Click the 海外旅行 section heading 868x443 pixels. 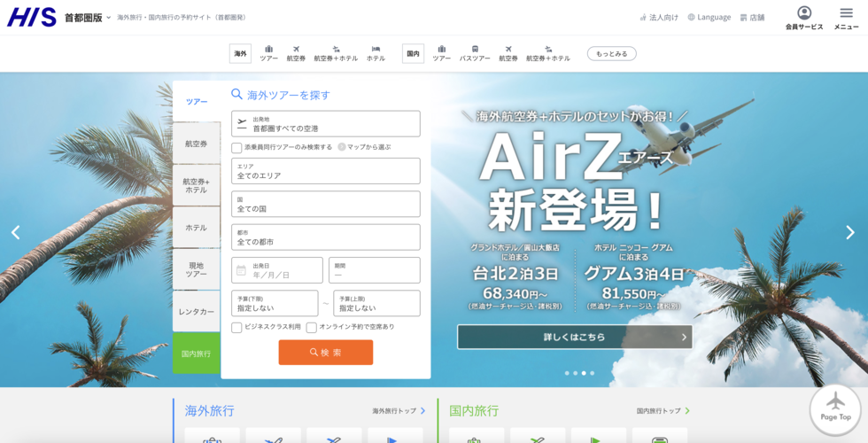[x=209, y=411]
